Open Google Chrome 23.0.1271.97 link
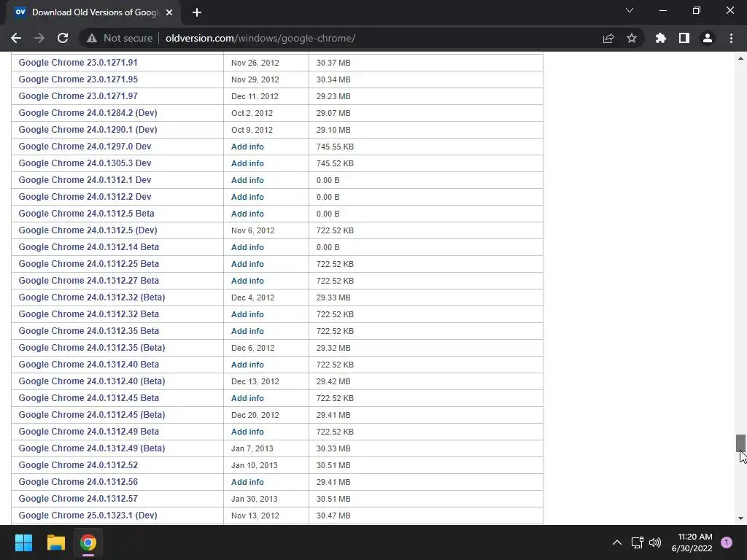The height and width of the screenshot is (560, 747). click(78, 96)
